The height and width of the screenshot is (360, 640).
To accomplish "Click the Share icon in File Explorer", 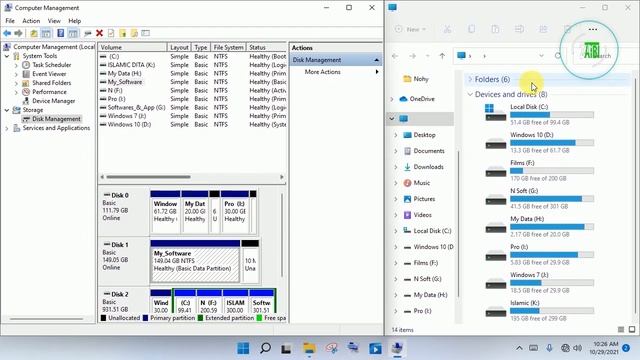I will click(x=543, y=29).
